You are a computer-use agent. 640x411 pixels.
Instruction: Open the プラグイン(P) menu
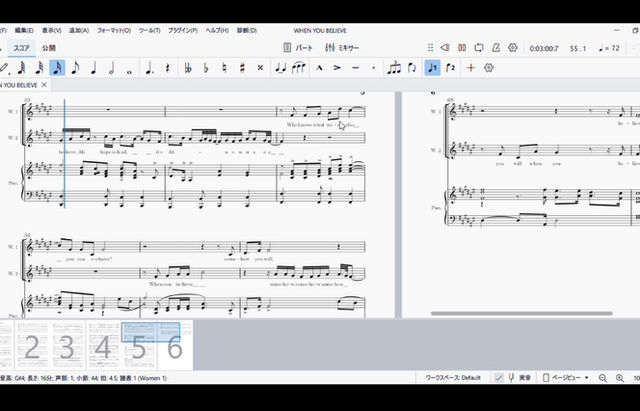(183, 31)
